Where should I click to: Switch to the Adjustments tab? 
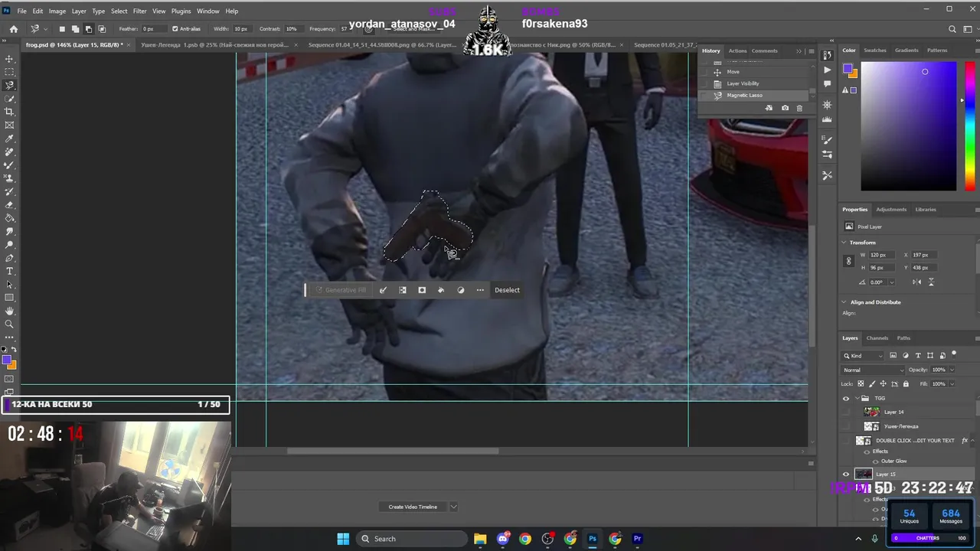(891, 209)
